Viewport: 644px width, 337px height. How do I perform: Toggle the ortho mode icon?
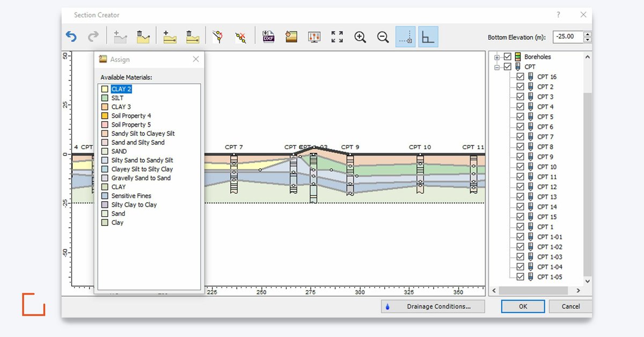click(x=428, y=37)
